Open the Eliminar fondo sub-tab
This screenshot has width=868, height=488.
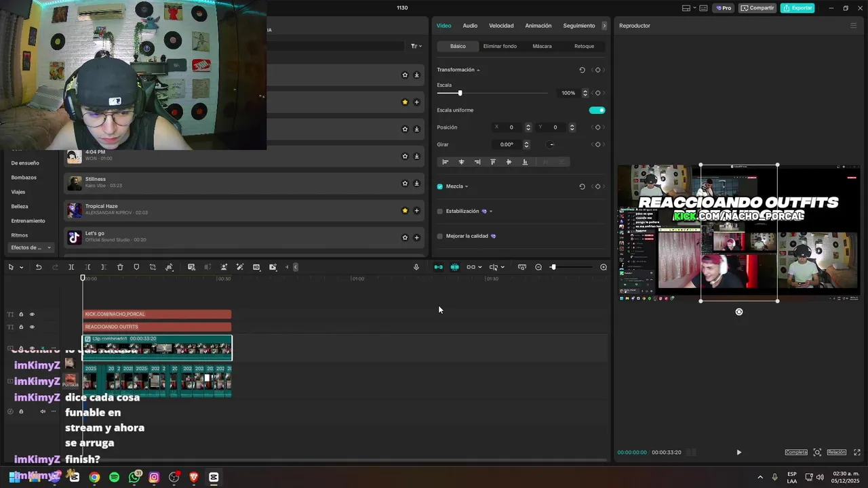[500, 46]
